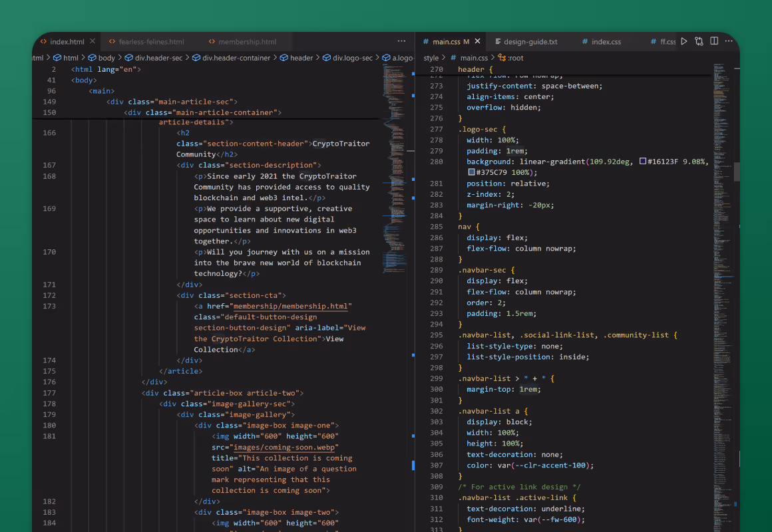Open the ff.css tab
The height and width of the screenshot is (532, 772).
point(664,42)
